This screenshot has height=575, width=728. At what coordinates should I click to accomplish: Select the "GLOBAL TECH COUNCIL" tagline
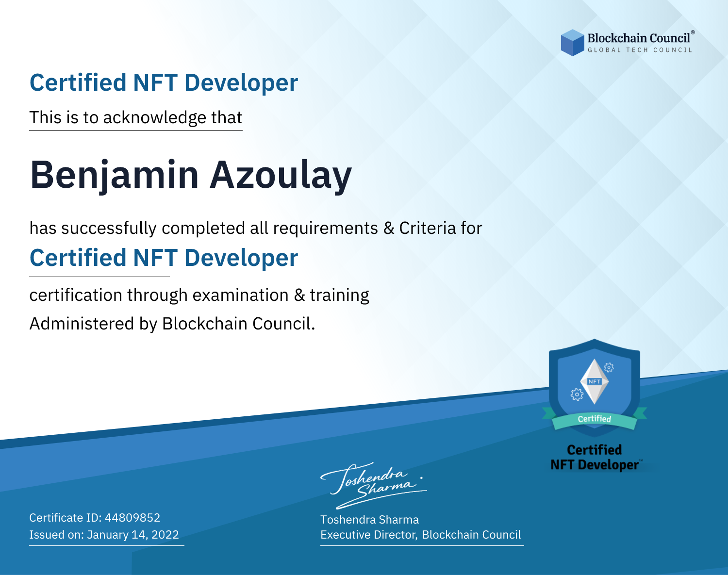coord(640,50)
